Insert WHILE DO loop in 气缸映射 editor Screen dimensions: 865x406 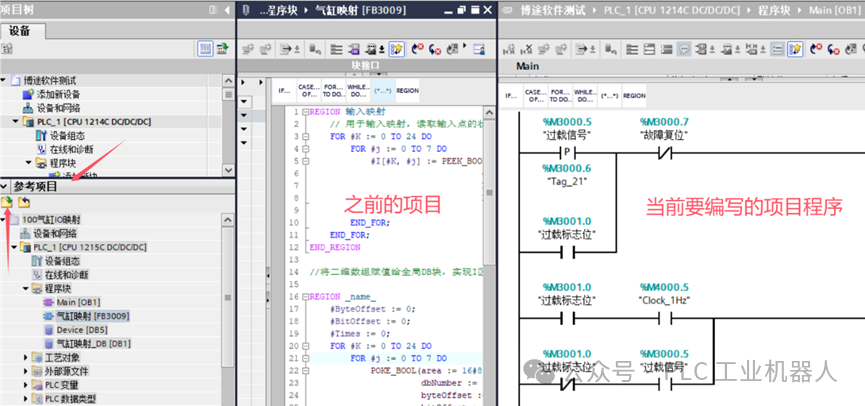coord(358,90)
